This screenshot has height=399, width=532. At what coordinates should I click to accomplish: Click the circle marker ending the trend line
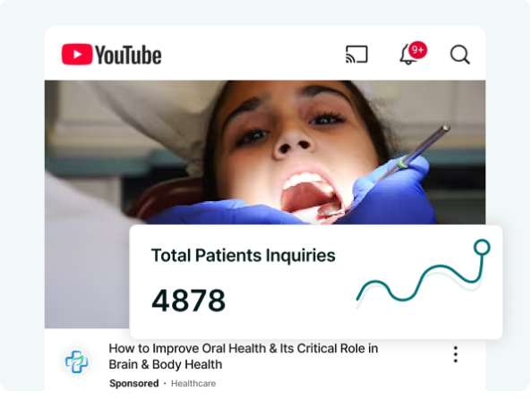[x=482, y=247]
